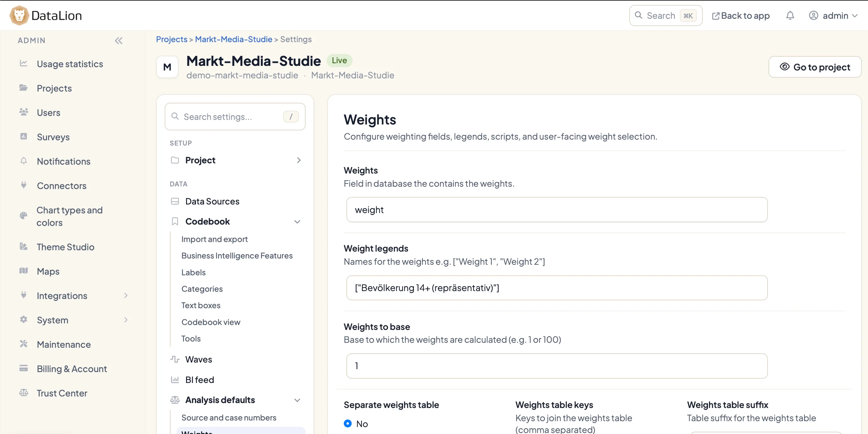Open the Projects admin page
868x434 pixels.
point(54,88)
